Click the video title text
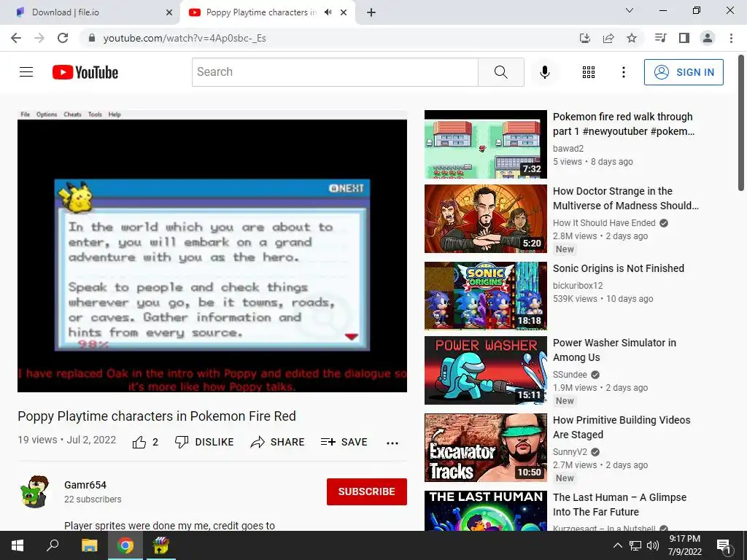The image size is (747, 560). click(157, 416)
